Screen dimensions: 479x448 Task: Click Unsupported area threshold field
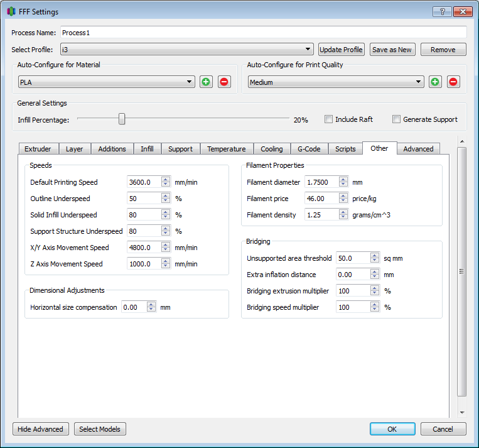click(353, 258)
